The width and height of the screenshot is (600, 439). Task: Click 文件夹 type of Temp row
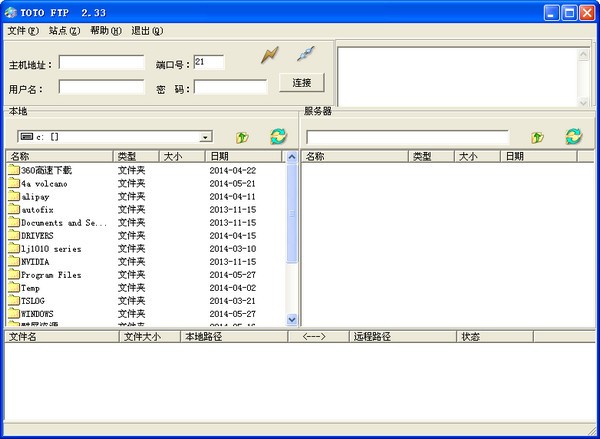[131, 287]
